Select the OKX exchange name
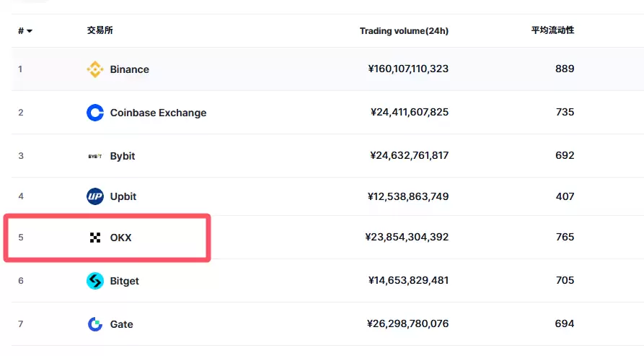Image resolution: width=644 pixels, height=356 pixels. coord(120,238)
